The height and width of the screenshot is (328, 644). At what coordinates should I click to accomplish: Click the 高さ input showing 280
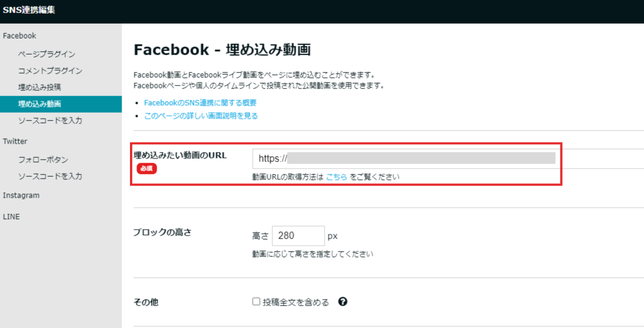point(298,235)
